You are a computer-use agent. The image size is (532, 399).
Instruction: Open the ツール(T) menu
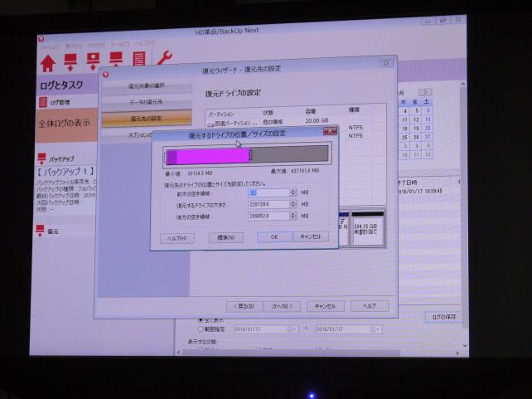120,45
